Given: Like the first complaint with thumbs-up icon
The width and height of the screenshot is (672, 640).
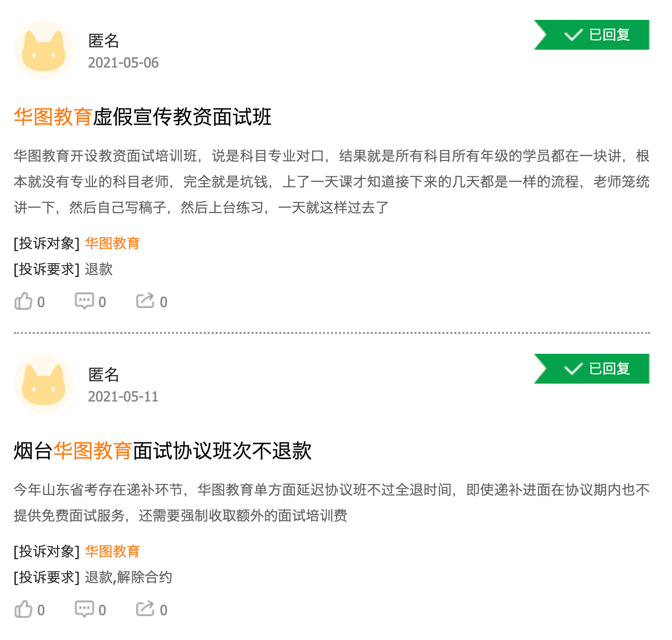Looking at the screenshot, I should pos(23,301).
